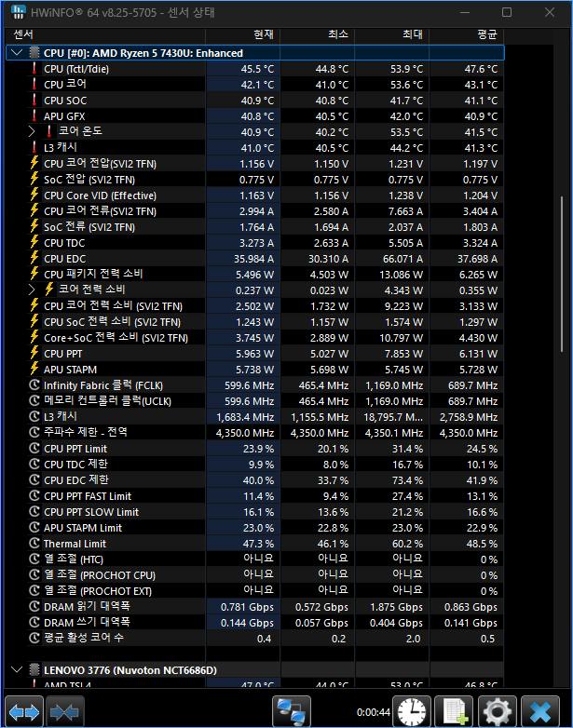Collapse the LENOVO 3776 (Nuvoton NCT6686D) group

(17, 669)
